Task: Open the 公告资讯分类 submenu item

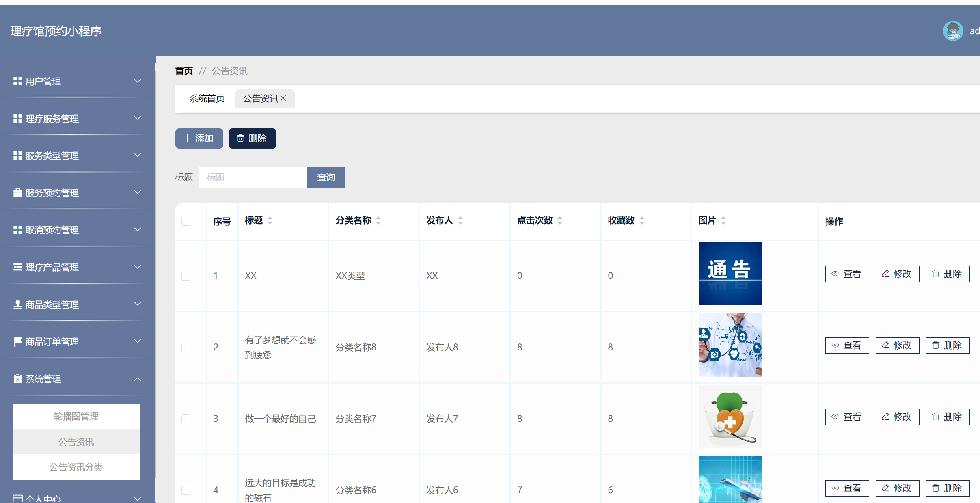Action: click(76, 467)
